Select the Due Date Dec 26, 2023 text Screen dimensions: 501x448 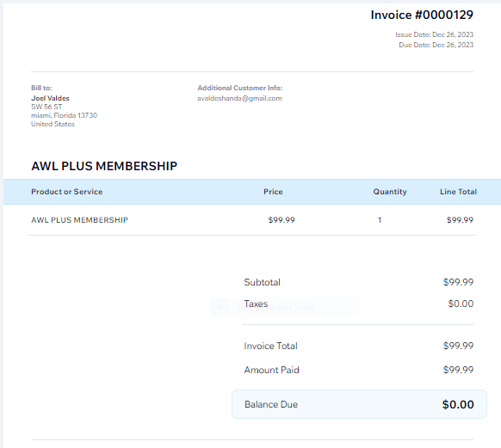point(436,45)
